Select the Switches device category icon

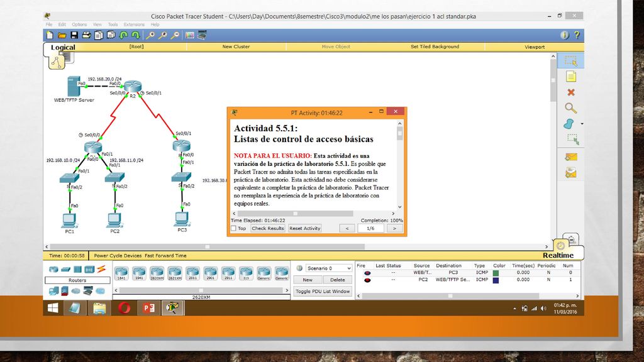point(65,270)
